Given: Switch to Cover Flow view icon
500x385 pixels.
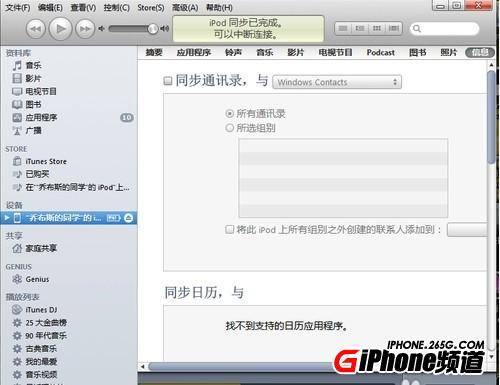Looking at the screenshot, I should pyautogui.click(x=394, y=29).
